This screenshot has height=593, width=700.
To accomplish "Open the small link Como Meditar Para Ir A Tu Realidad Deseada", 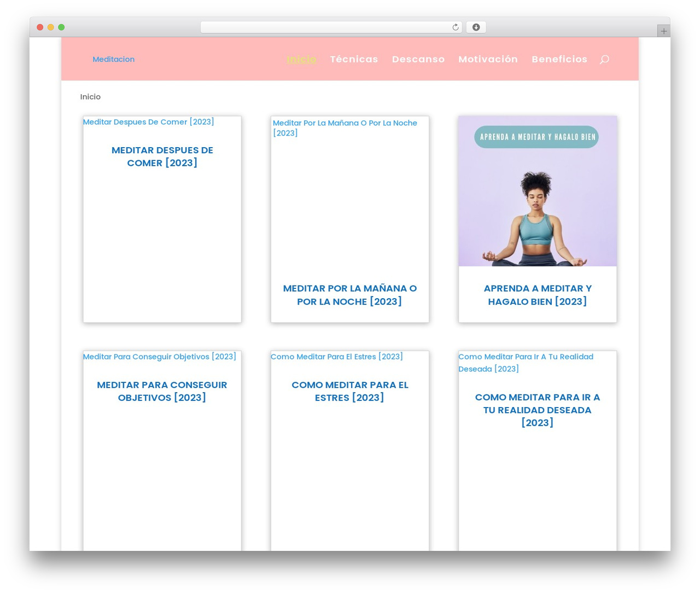I will 526,363.
